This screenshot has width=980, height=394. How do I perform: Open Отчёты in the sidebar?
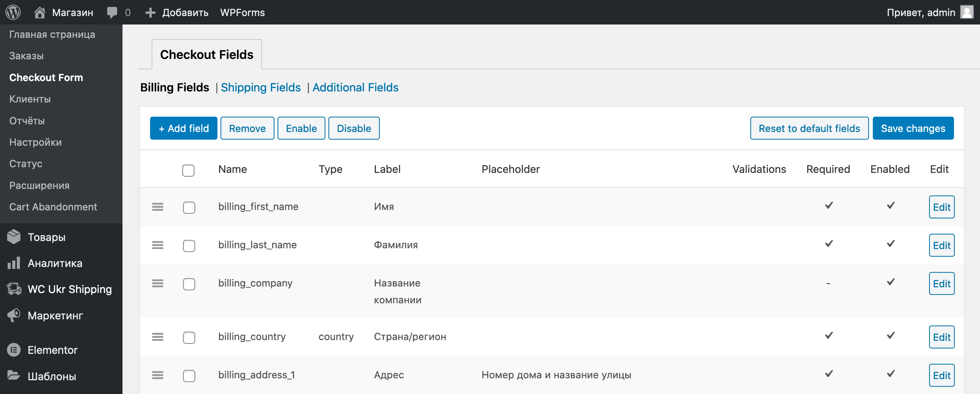coord(27,121)
